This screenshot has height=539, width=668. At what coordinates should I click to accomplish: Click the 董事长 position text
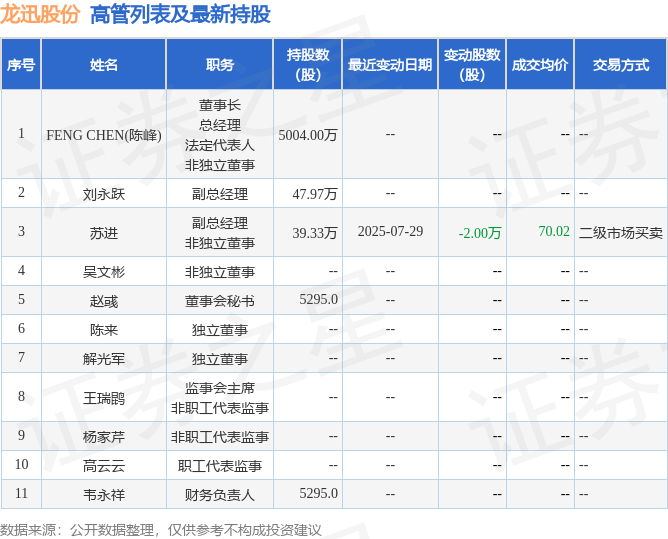point(219,105)
